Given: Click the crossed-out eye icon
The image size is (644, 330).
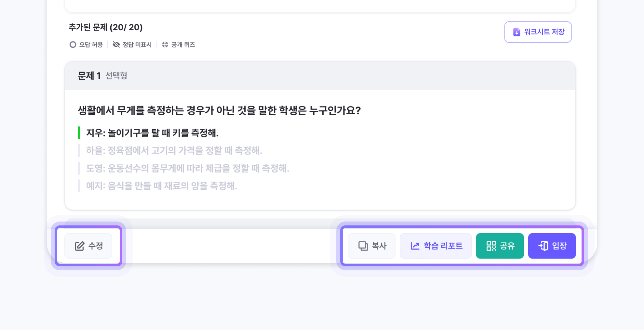Looking at the screenshot, I should tap(116, 45).
